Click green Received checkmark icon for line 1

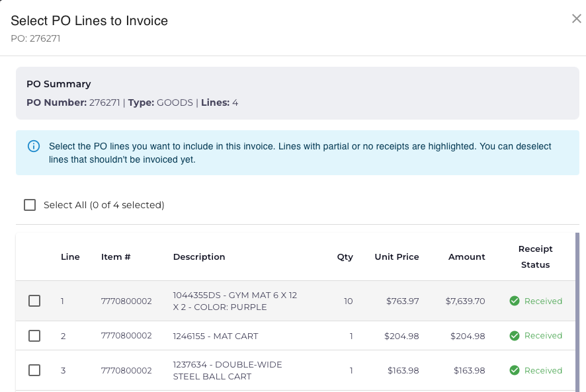pos(515,301)
